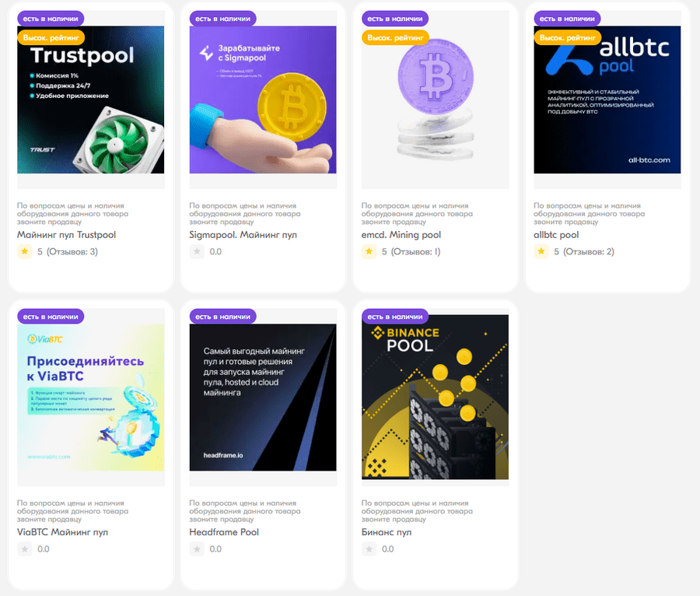The image size is (700, 596).
Task: Click Trustpool reviews count '(Отзывов: 3)'
Action: [x=72, y=252]
